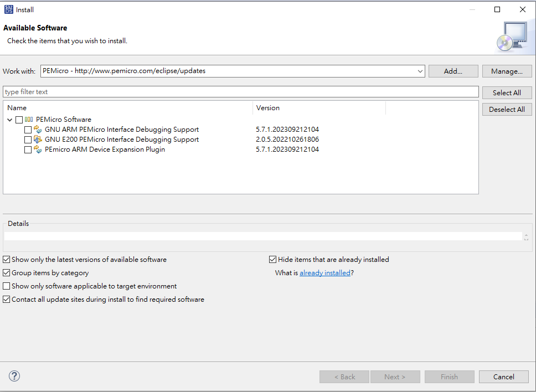The width and height of the screenshot is (536, 392).
Task: Check the PEMicro Software category checkbox
Action: 19,120
